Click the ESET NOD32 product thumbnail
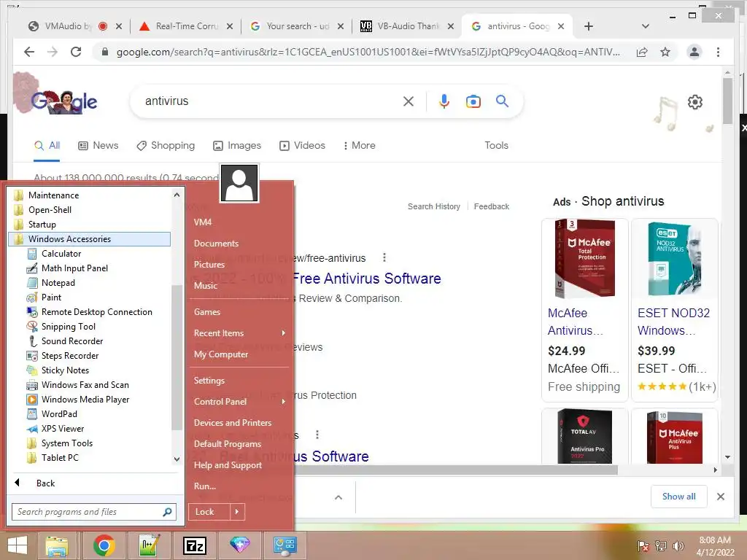The height and width of the screenshot is (560, 747). pyautogui.click(x=675, y=259)
